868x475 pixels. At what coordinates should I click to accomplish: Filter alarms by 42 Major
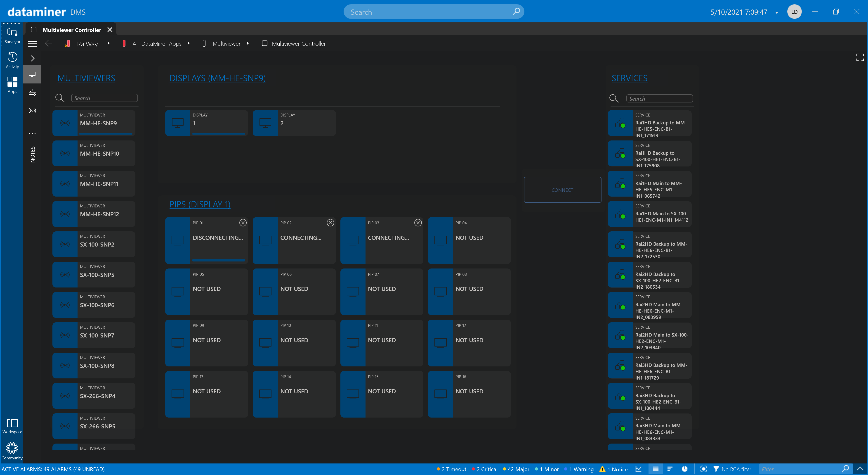[x=516, y=469]
